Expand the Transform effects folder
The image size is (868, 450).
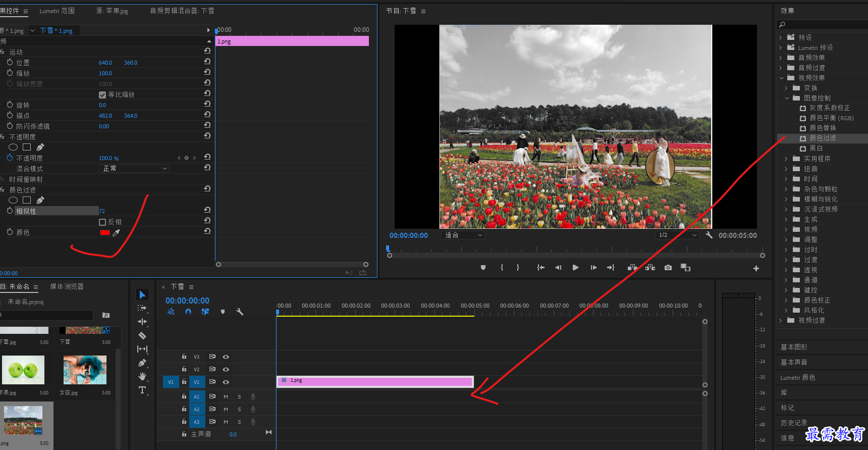[x=786, y=88]
